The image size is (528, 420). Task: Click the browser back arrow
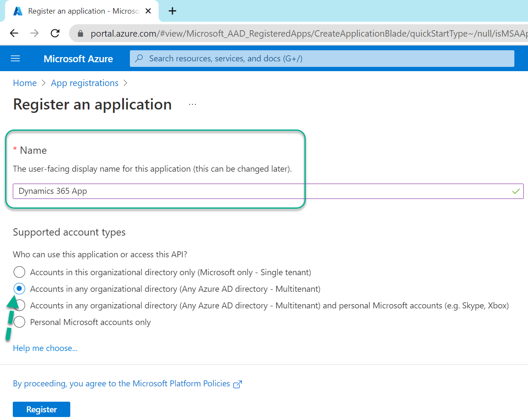[x=14, y=33]
